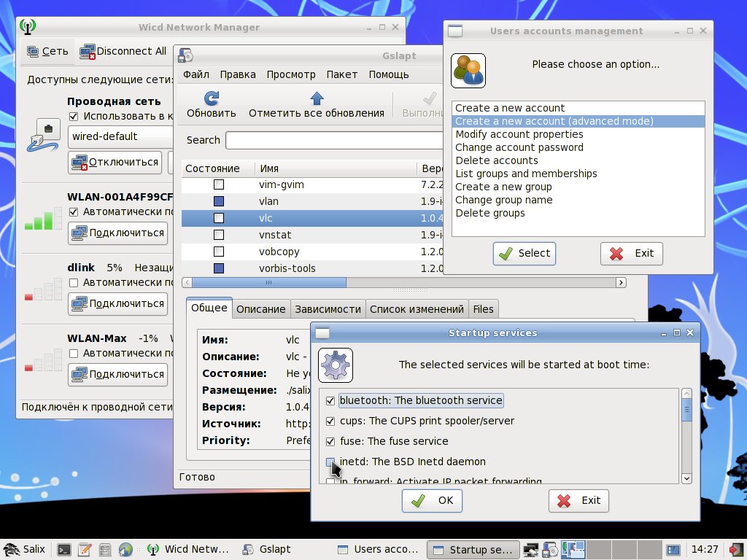Click scroll down arrow in Startup services list
Screen dimensions: 747x560
tap(686, 478)
